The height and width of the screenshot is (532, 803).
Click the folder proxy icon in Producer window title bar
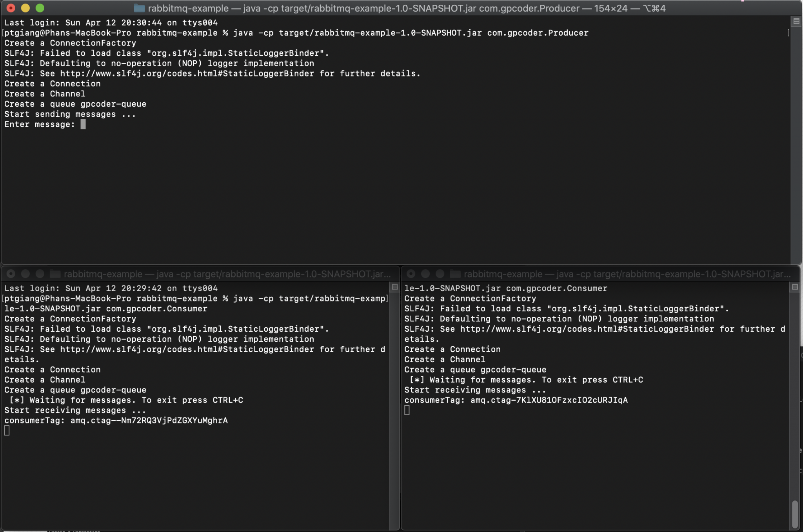pyautogui.click(x=139, y=8)
